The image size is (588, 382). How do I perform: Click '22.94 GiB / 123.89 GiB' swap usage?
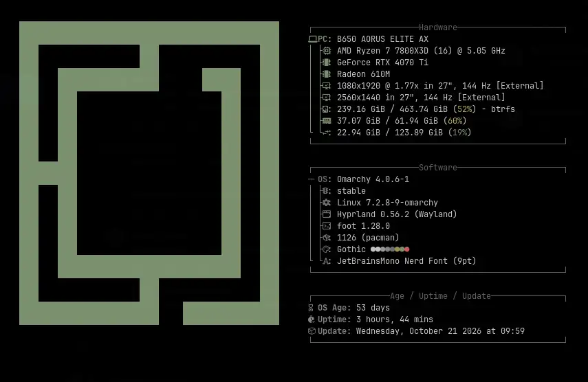(390, 133)
